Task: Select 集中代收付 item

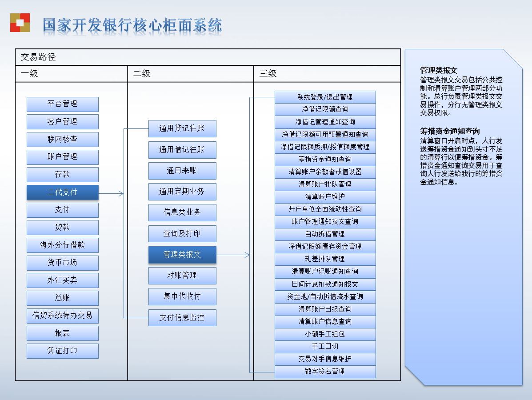Action: [x=182, y=297]
